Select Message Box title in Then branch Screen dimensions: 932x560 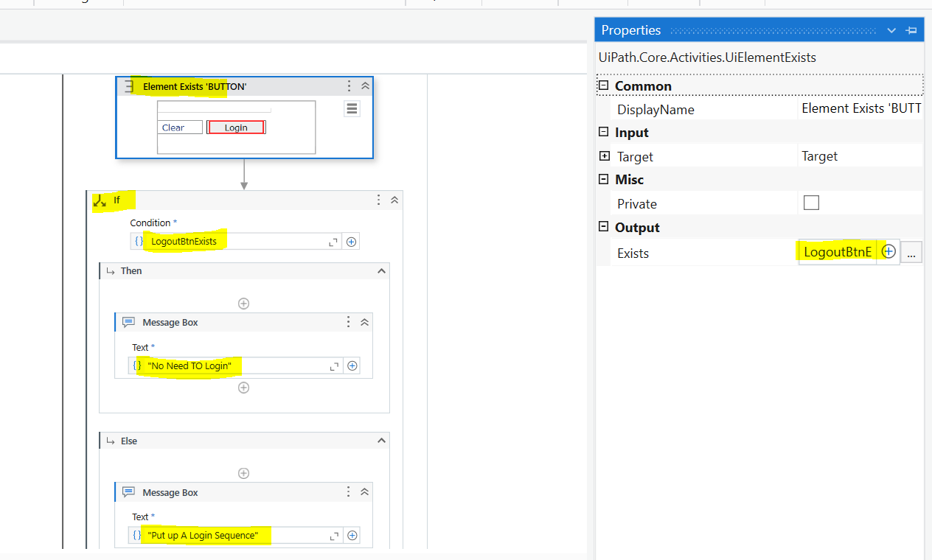[x=170, y=322]
